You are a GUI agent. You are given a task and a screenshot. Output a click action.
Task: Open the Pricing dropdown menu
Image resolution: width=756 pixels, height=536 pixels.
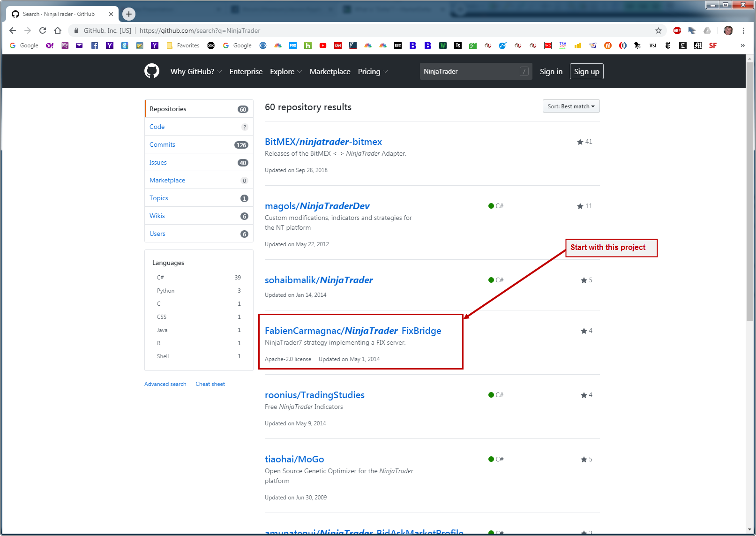373,72
